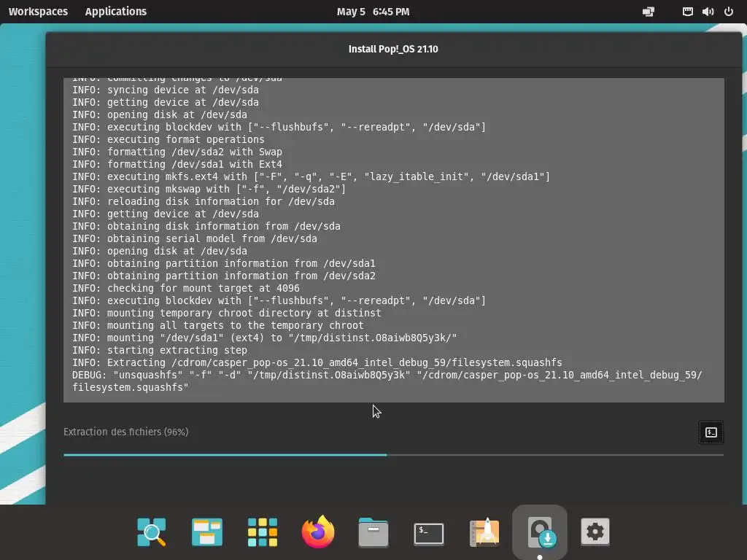Open the rocket launcher dock icon
This screenshot has height=560, width=747.
pyautogui.click(x=484, y=532)
